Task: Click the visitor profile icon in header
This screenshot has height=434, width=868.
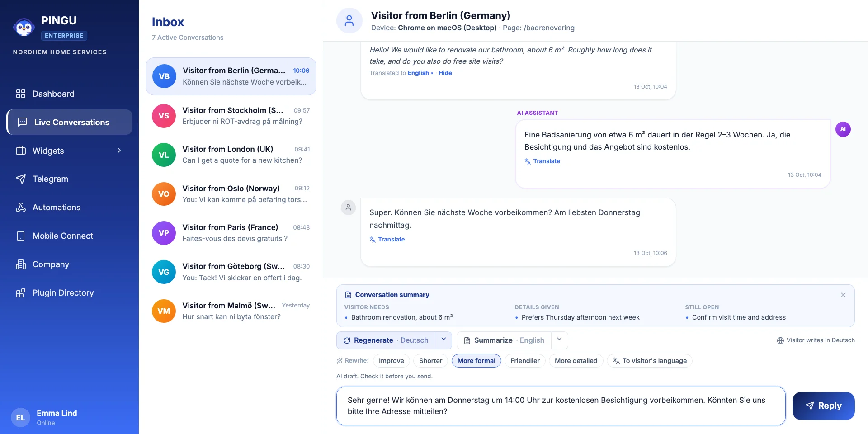Action: pos(349,21)
